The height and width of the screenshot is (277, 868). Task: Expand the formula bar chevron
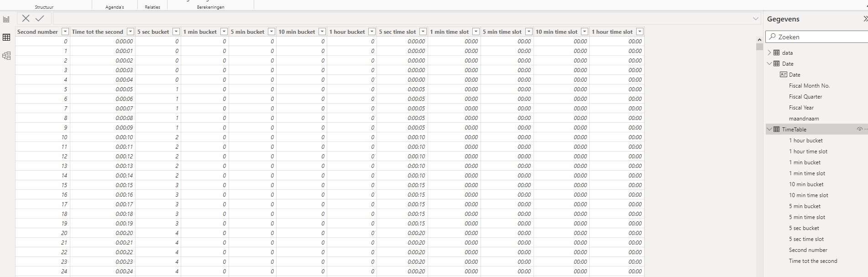[x=756, y=19]
